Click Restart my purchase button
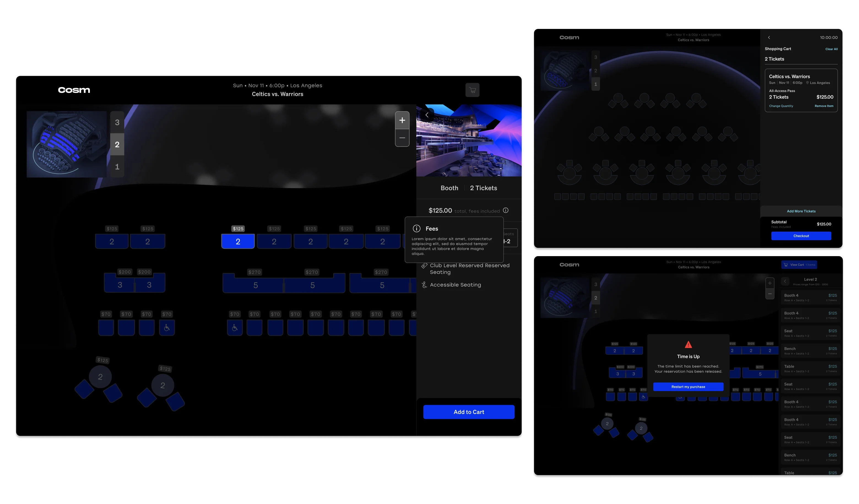Screen dimensions: 859x504 688,387
